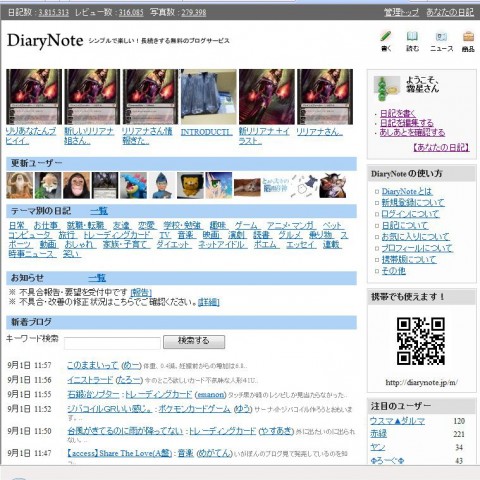Open the INTRODUCTI photo thumbnail
This screenshot has width=480, height=480.
(x=209, y=97)
